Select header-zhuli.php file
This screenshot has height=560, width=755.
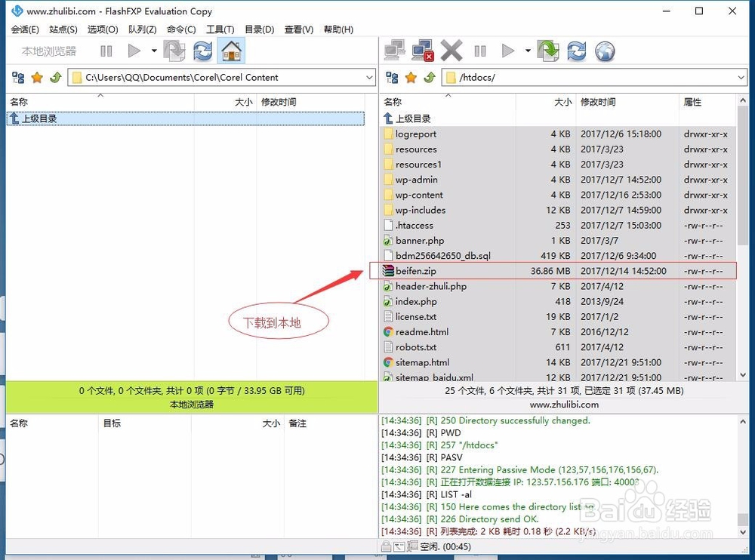tap(558, 287)
